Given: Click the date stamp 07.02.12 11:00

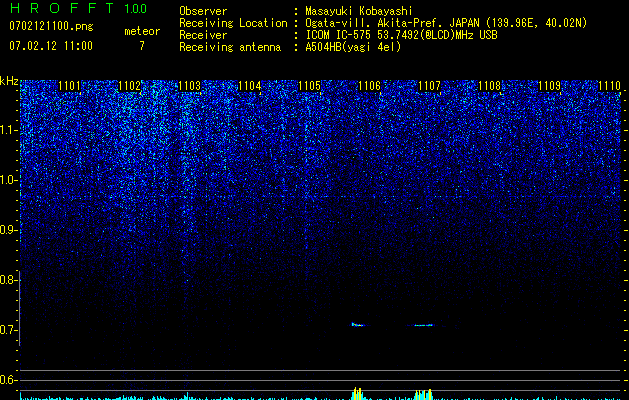Looking at the screenshot, I should (x=51, y=46).
